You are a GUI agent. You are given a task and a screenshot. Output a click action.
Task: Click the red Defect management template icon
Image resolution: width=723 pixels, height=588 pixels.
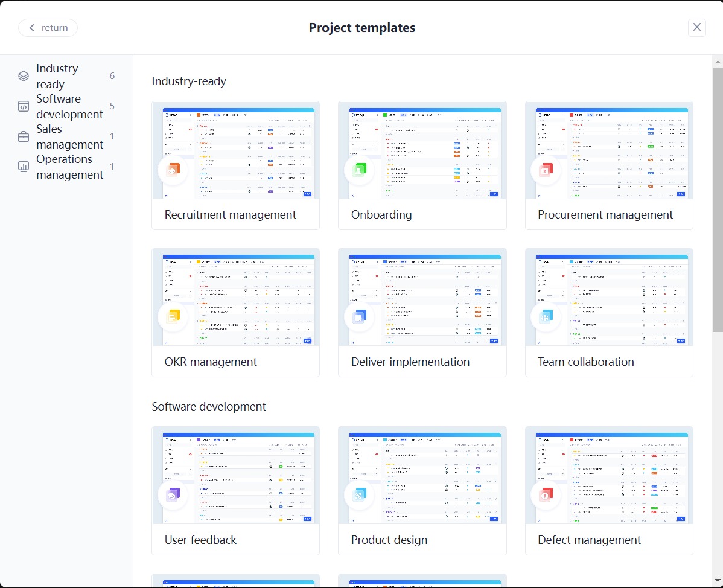pyautogui.click(x=546, y=495)
